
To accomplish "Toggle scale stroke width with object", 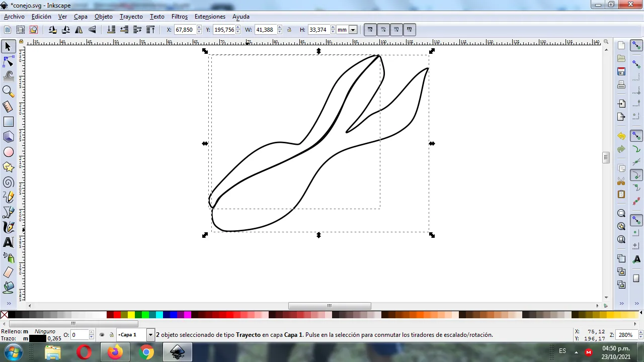I will [x=370, y=30].
